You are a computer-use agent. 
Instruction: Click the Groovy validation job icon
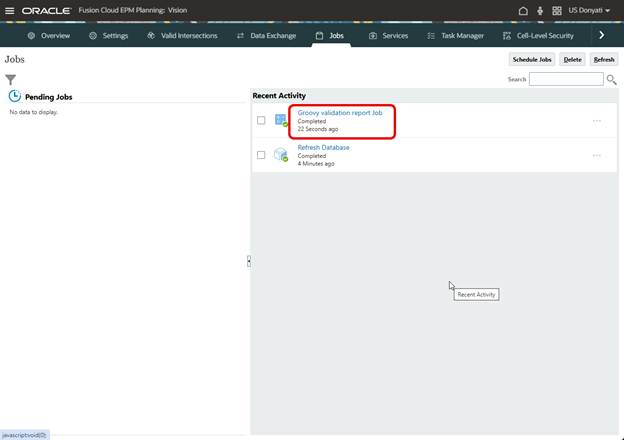[x=281, y=121]
